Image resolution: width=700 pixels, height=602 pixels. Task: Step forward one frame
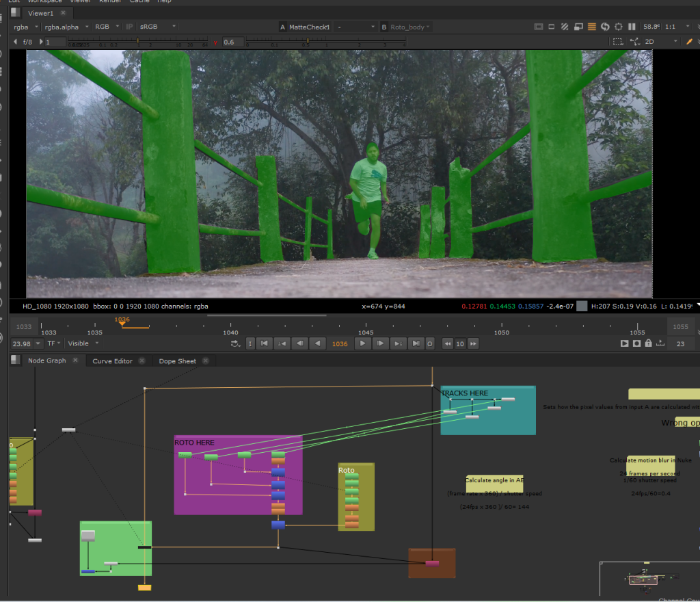[380, 343]
